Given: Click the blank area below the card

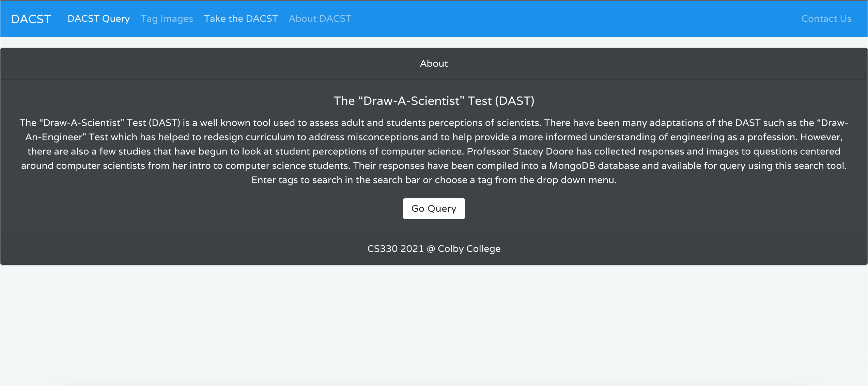Looking at the screenshot, I should [x=434, y=323].
